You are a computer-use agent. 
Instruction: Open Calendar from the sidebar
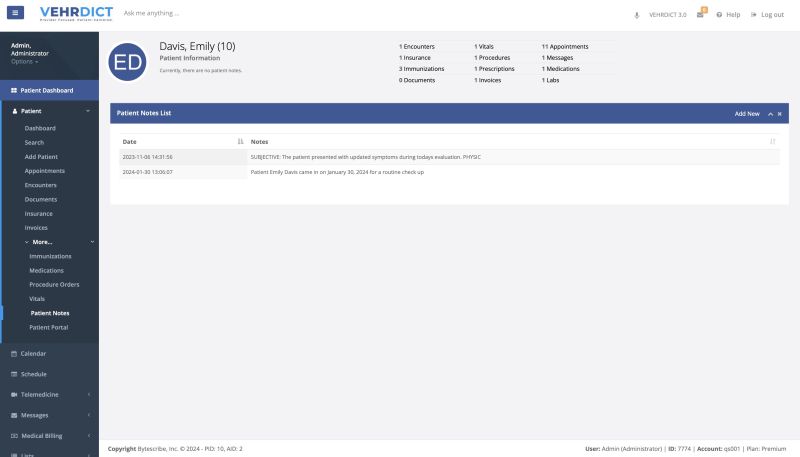pos(33,353)
